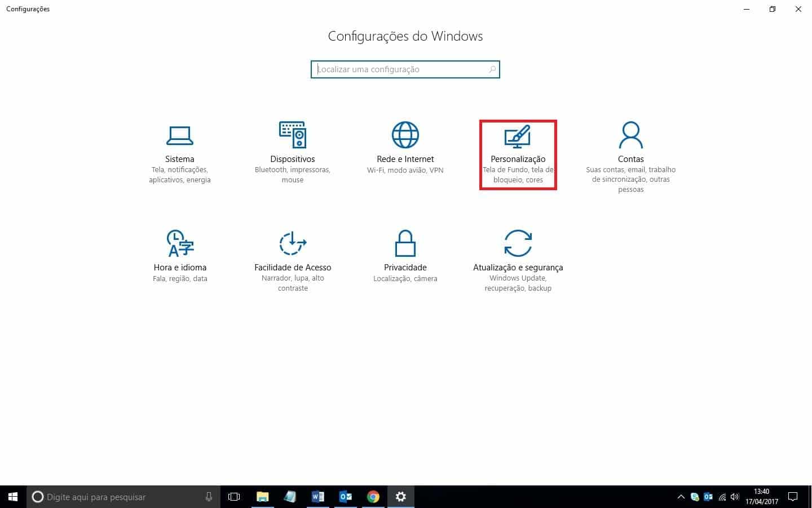Screen dimensions: 812x508
Task: Open the Action Center notification icon
Action: click(793, 497)
